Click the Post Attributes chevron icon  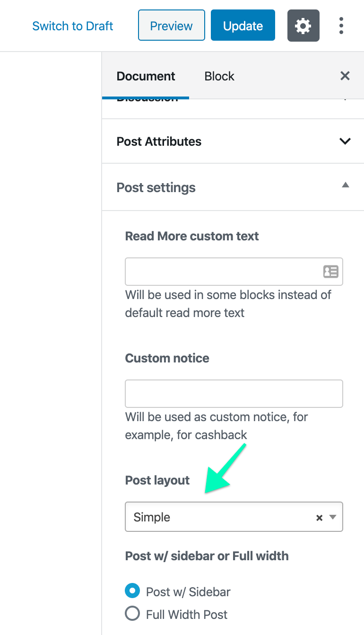[x=346, y=141]
